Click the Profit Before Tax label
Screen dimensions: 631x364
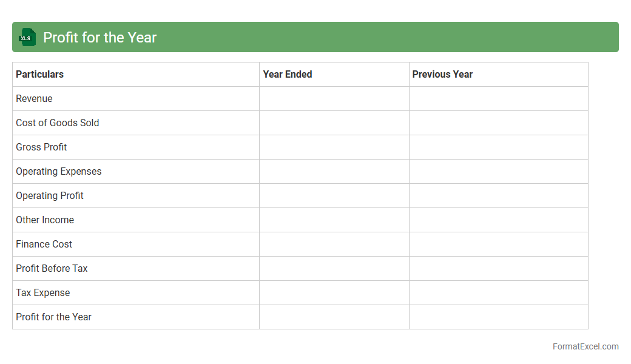click(52, 268)
